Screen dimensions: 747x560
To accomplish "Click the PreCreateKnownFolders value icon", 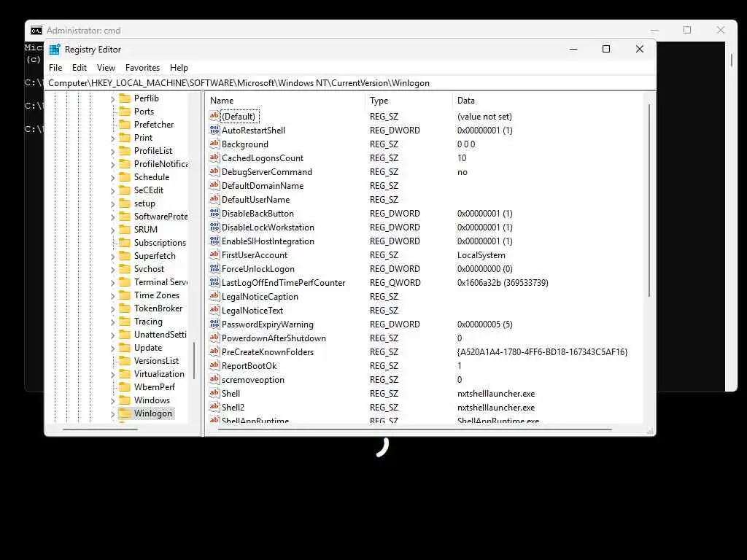I will pos(214,352).
